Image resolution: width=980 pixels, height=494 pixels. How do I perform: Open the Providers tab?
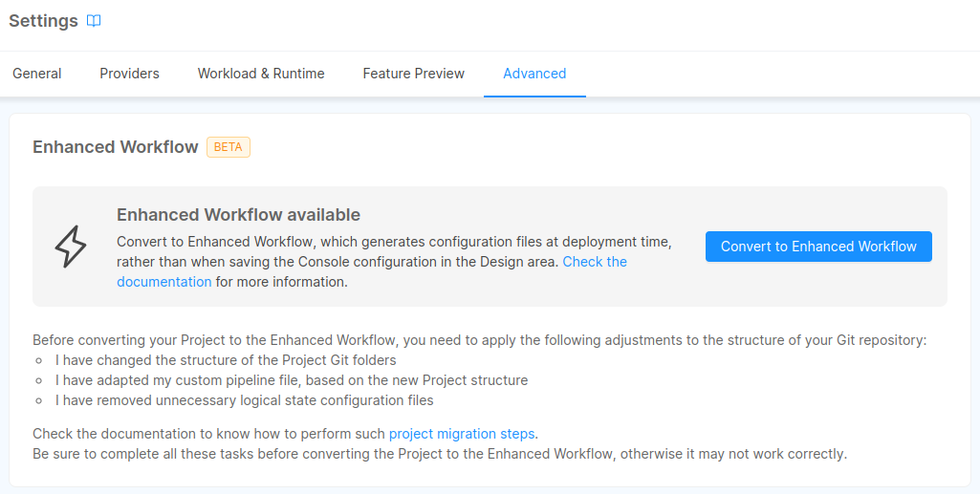tap(129, 74)
